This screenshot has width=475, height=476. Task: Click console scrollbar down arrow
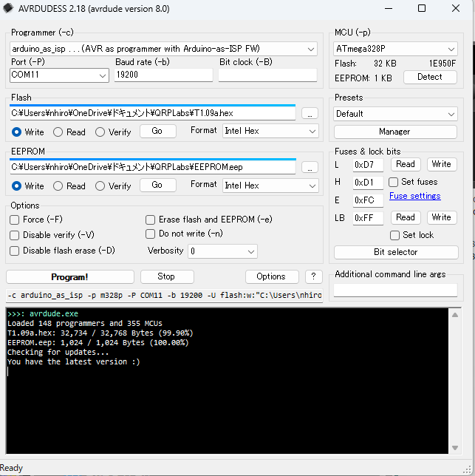coord(454,448)
